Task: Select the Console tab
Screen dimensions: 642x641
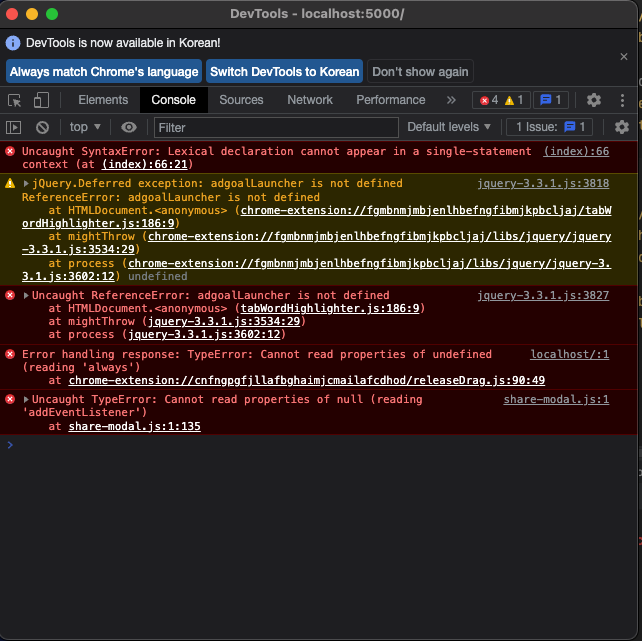Action: [174, 100]
